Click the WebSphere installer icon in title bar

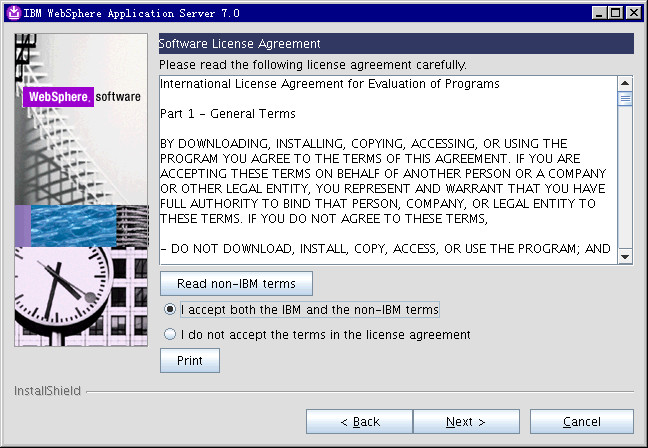12,11
